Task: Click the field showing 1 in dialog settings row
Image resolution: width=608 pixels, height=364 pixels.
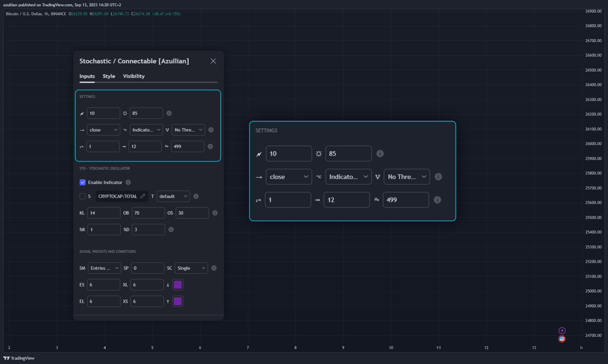Action: coord(103,146)
